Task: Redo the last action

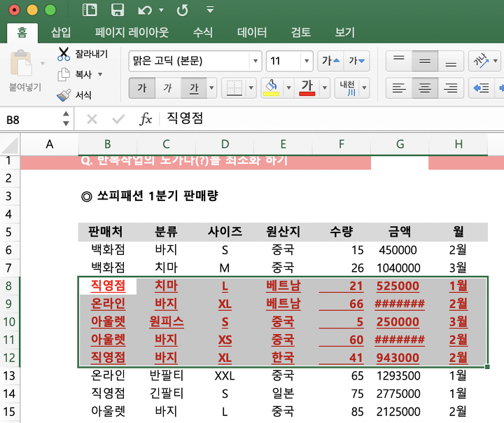Action: tap(182, 11)
